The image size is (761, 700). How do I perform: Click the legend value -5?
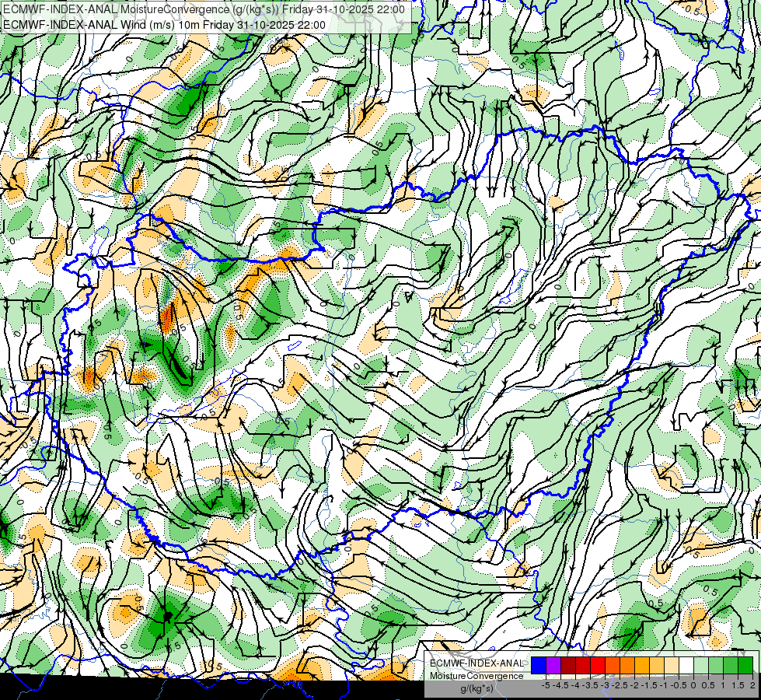(x=546, y=685)
